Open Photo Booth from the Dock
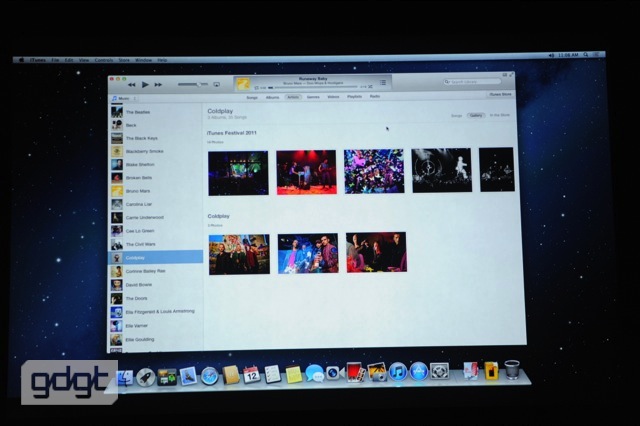This screenshot has width=640, height=426. pos(356,372)
